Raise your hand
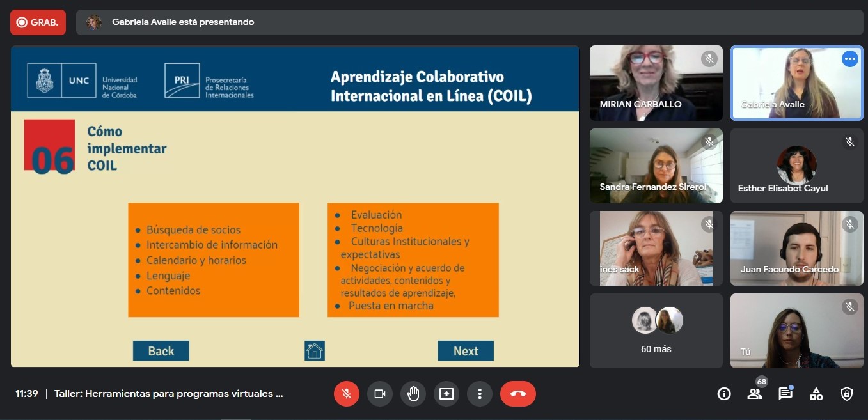The height and width of the screenshot is (420, 868). (413, 394)
